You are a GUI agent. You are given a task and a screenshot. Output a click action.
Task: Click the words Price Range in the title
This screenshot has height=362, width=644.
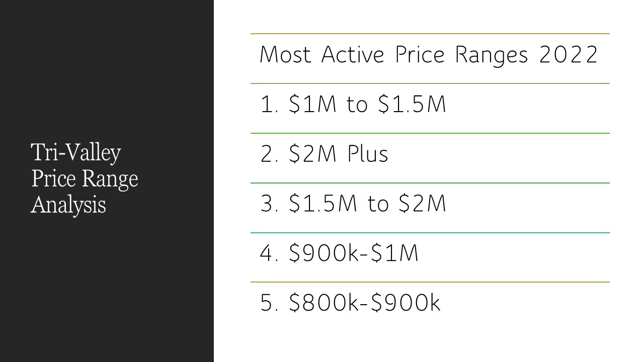coord(85,178)
